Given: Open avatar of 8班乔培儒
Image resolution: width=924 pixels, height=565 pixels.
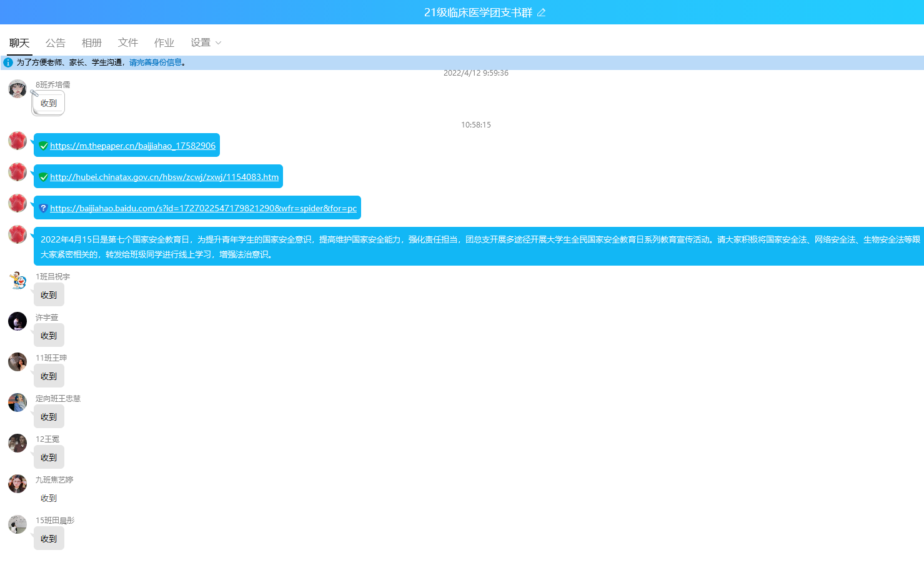Looking at the screenshot, I should click(x=17, y=89).
